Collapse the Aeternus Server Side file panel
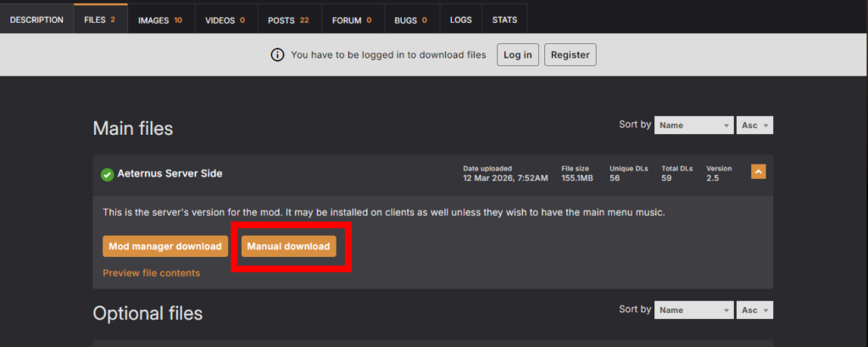The height and width of the screenshot is (347, 868). coord(759,172)
